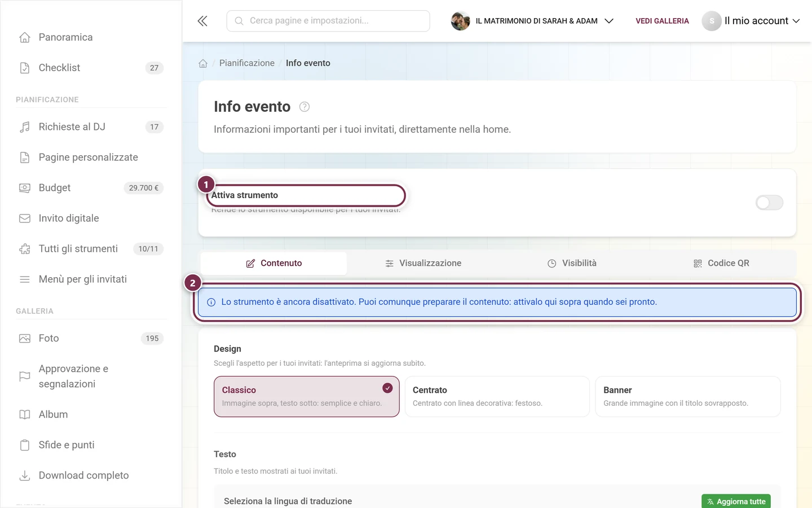The image size is (812, 508).
Task: Switch to the Visualizzazione tab
Action: pos(423,264)
